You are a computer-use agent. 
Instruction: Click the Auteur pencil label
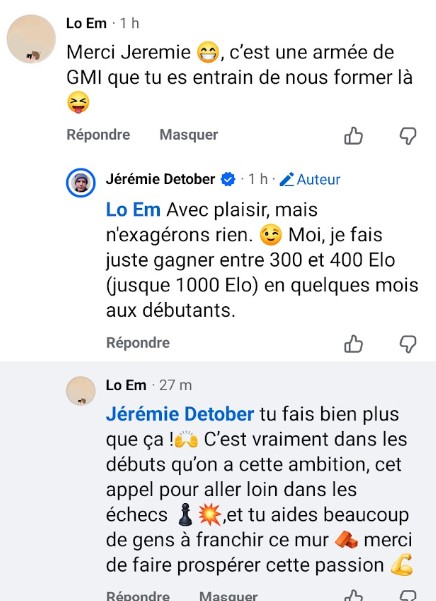click(x=310, y=179)
